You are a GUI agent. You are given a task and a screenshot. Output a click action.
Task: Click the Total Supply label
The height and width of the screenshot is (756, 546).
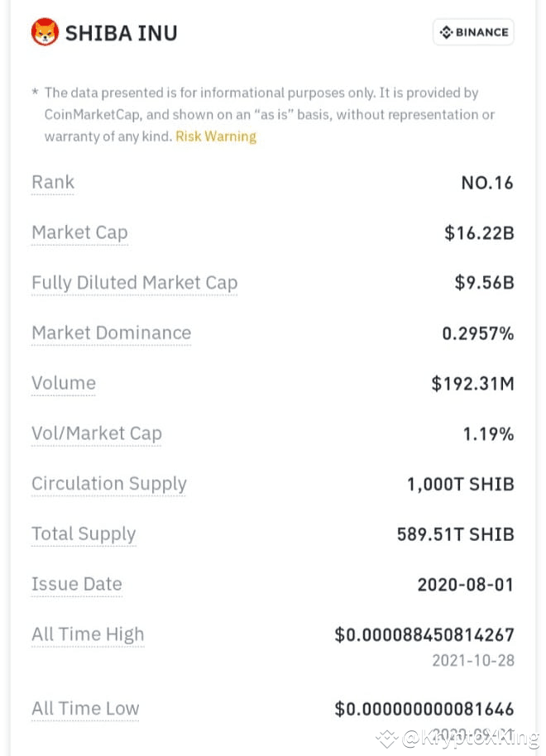(x=84, y=534)
